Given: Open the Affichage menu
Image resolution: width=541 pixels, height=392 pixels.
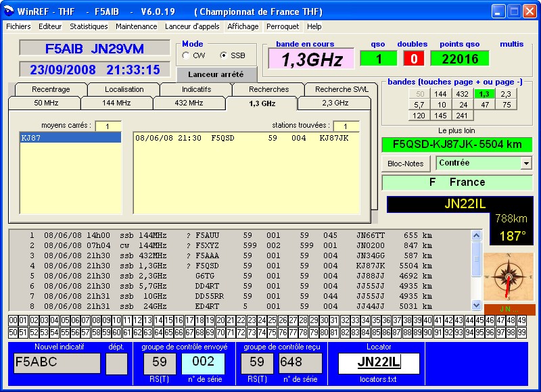Looking at the screenshot, I should tap(243, 26).
